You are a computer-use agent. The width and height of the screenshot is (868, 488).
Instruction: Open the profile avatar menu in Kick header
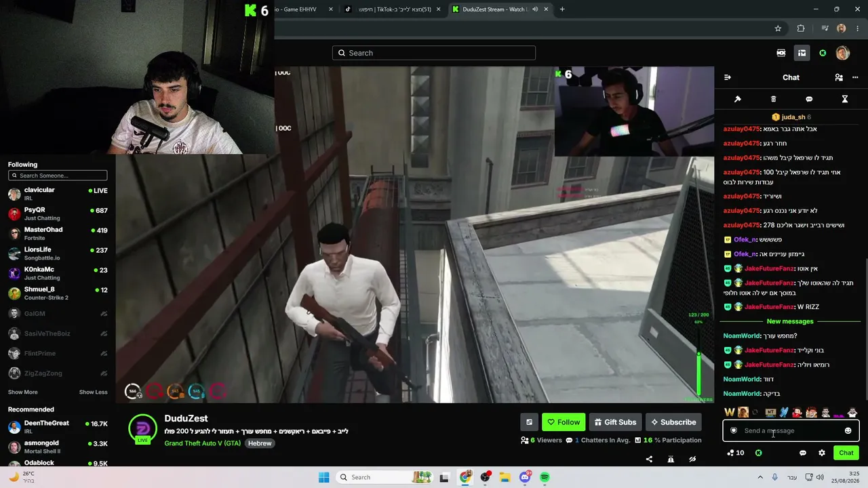843,53
